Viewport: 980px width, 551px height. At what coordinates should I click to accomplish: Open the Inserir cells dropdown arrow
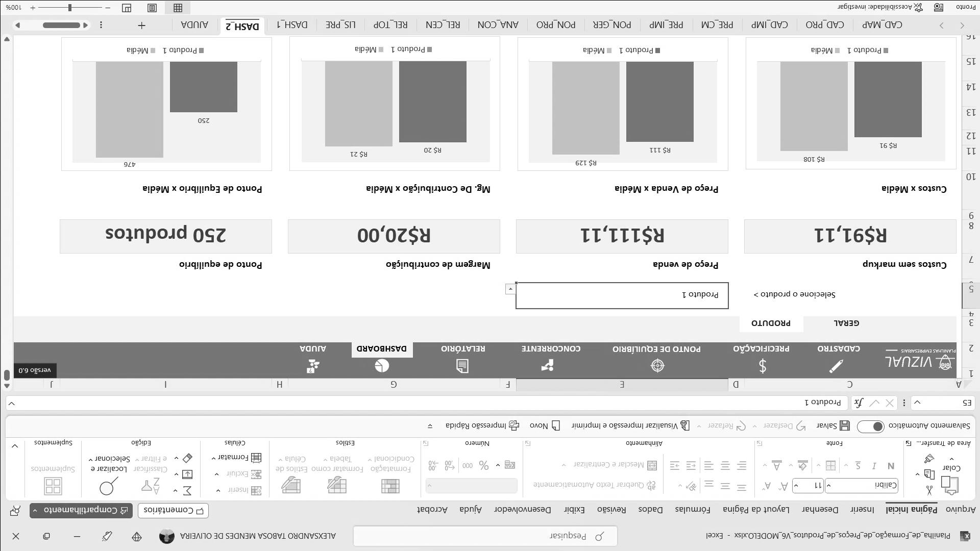tap(218, 490)
